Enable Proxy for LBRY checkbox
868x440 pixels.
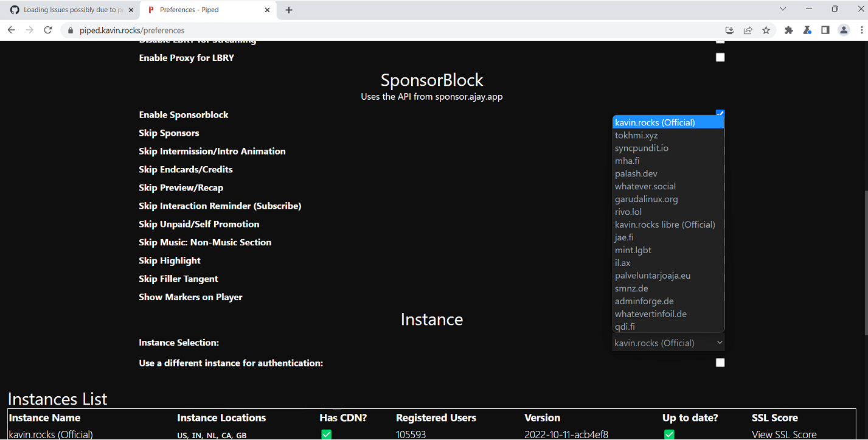pos(720,57)
